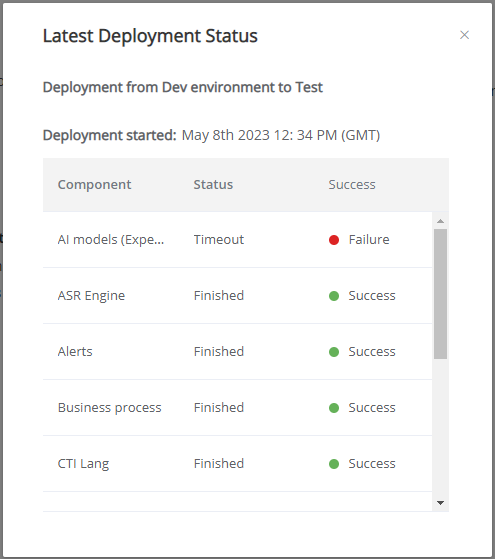The width and height of the screenshot is (495, 559).
Task: Click the Latest Deployment Status title
Action: [150, 36]
